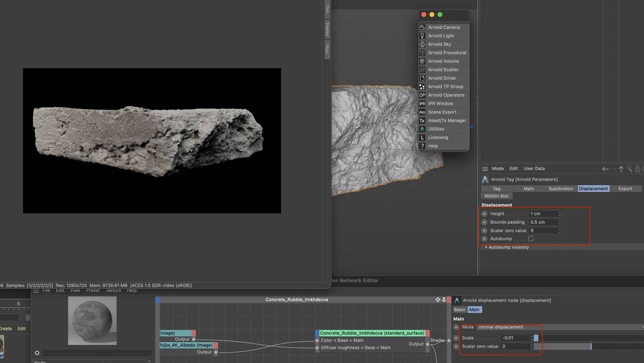Adjust the Bounds padding stepper

tap(560, 222)
